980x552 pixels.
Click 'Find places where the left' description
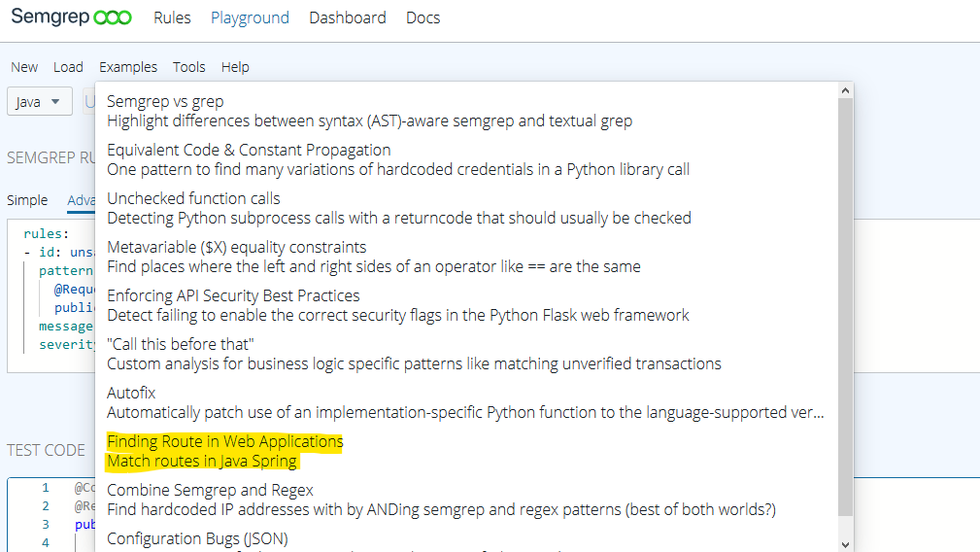374,267
